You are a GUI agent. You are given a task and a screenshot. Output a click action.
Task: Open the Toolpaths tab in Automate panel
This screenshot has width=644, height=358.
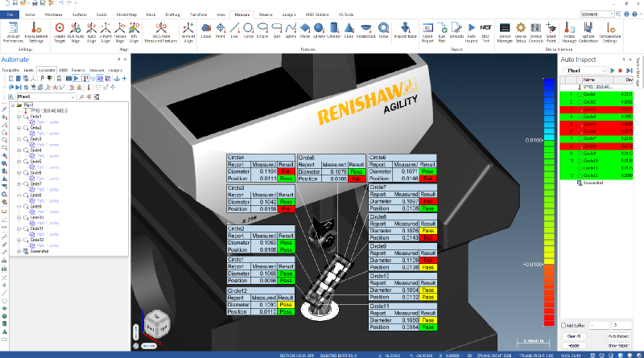[x=10, y=70]
